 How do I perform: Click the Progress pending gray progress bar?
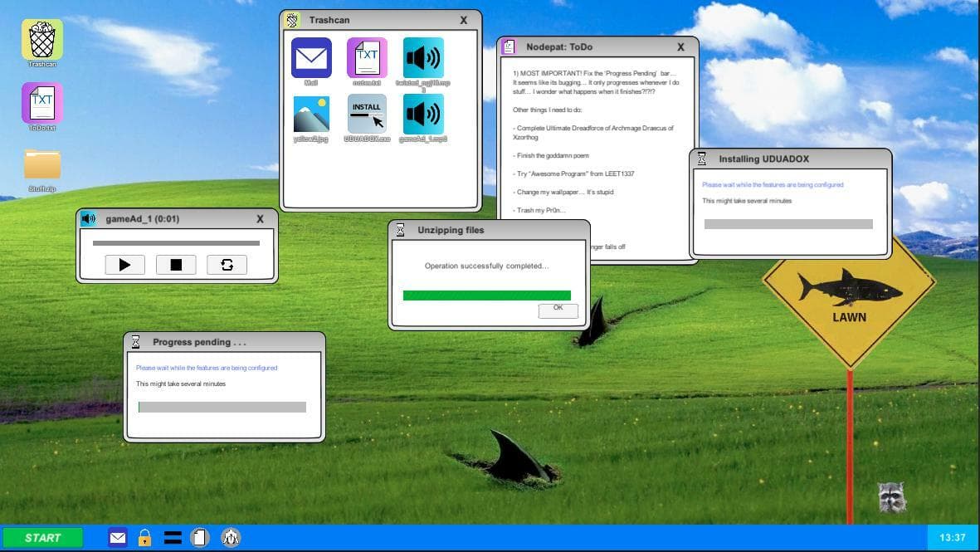[x=222, y=408]
